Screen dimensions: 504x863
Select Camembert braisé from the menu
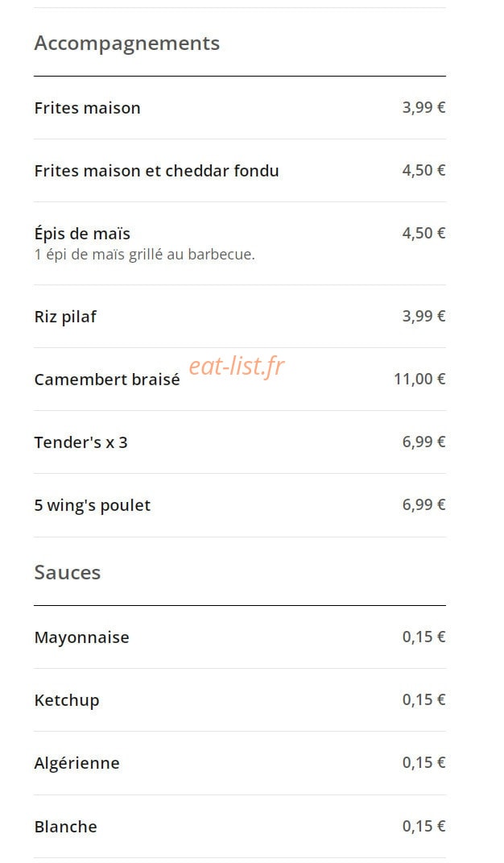click(x=107, y=380)
